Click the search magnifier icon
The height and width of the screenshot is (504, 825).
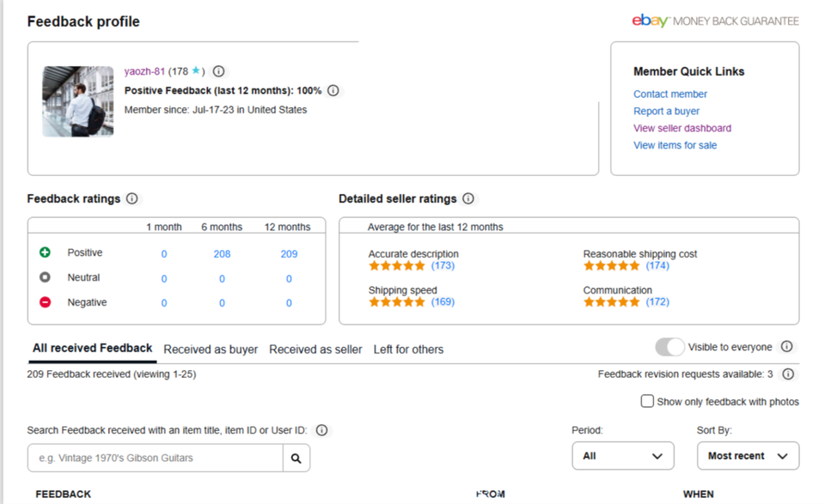[296, 458]
